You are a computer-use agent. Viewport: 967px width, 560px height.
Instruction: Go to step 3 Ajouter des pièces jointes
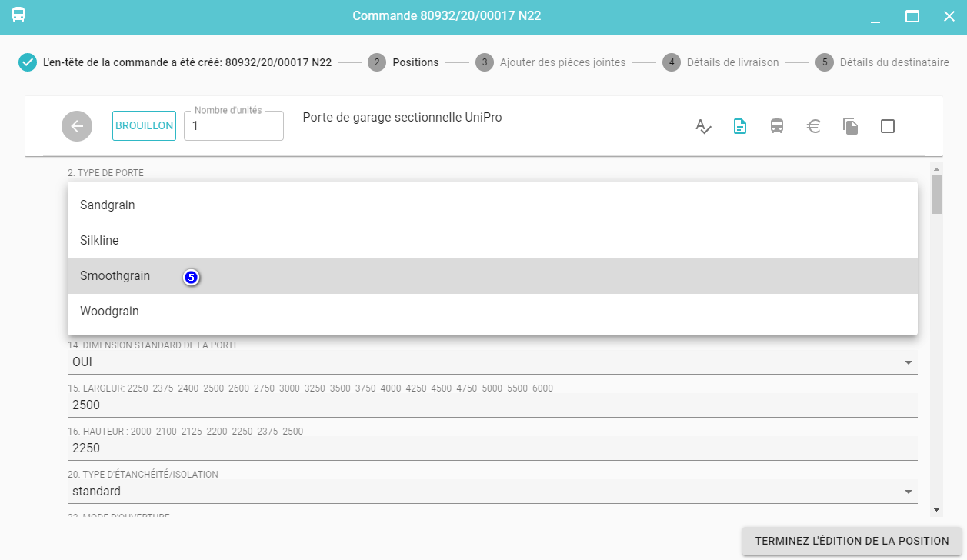coord(562,62)
